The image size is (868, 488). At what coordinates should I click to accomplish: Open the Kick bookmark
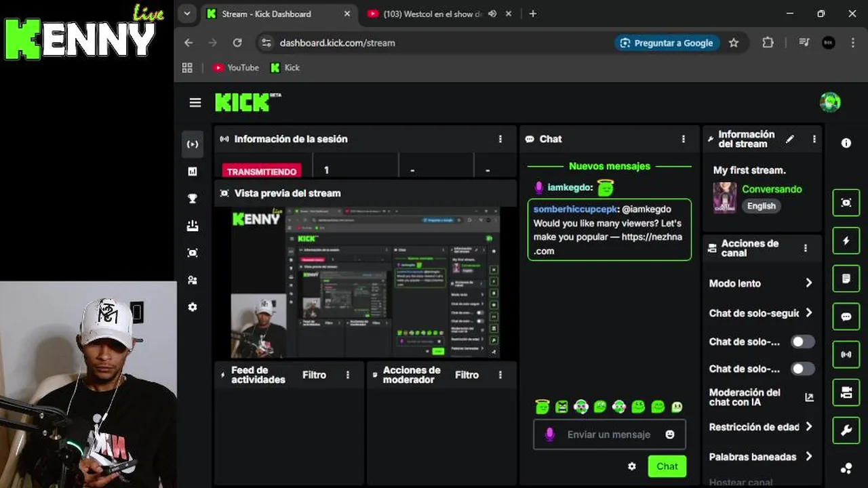click(285, 68)
